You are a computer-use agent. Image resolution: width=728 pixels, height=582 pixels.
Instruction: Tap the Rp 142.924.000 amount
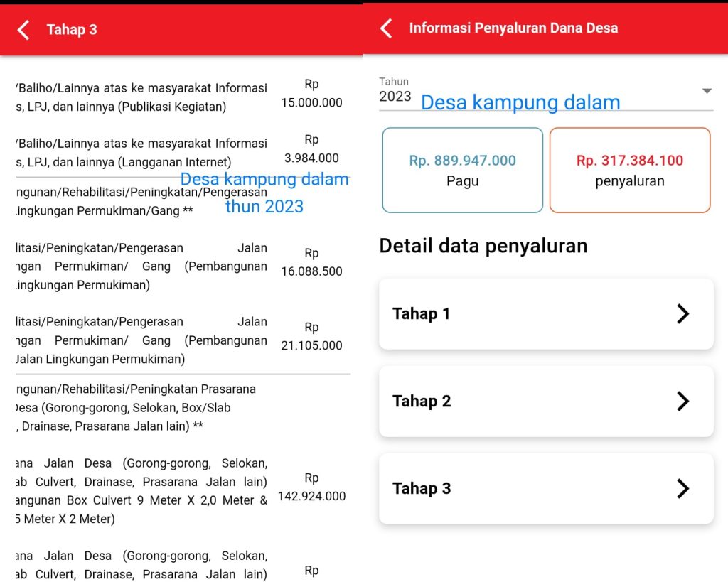click(x=311, y=487)
